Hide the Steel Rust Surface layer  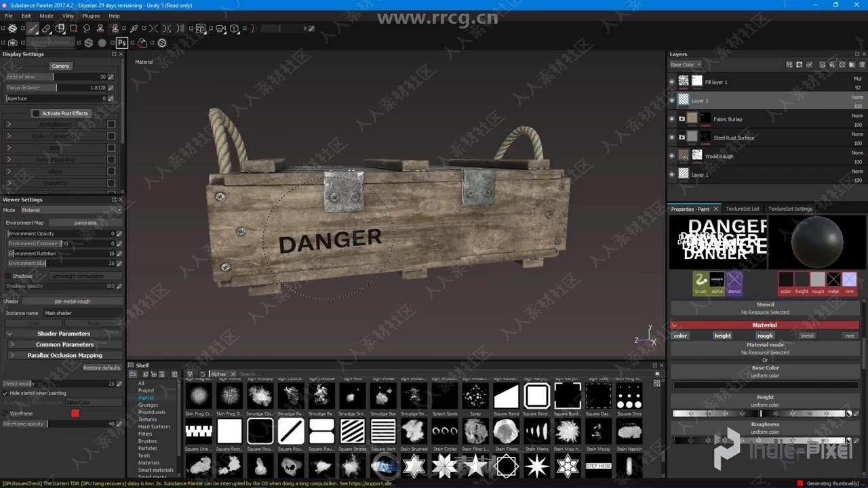click(x=672, y=138)
